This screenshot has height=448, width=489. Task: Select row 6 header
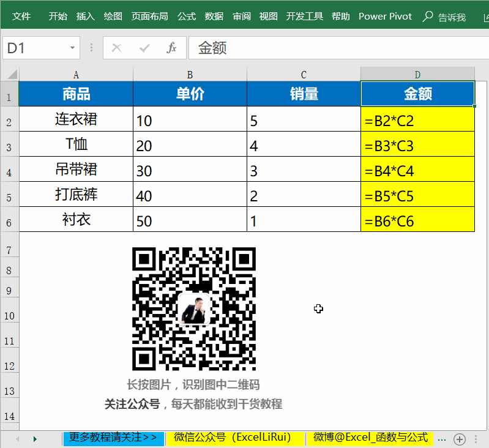click(x=9, y=220)
